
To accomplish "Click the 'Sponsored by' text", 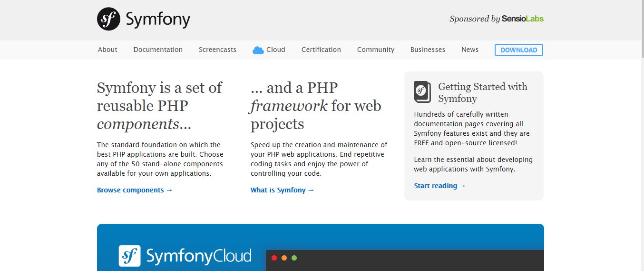I will point(475,19).
